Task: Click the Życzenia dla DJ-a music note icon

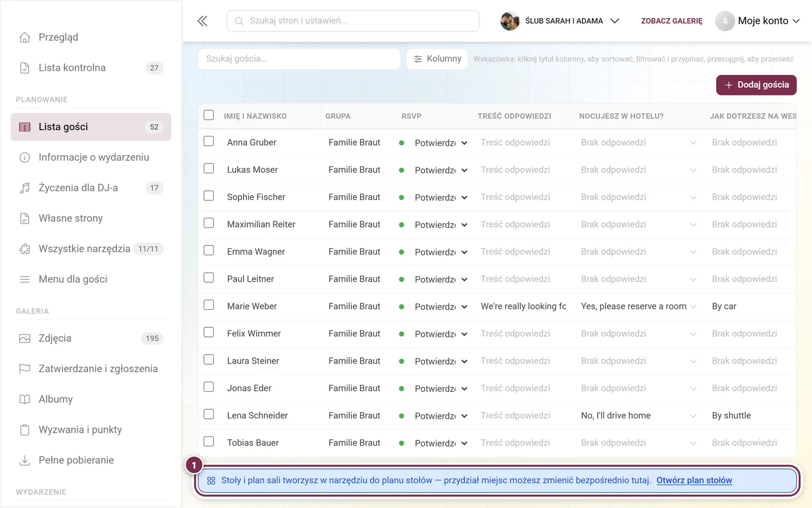Action: pyautogui.click(x=25, y=188)
